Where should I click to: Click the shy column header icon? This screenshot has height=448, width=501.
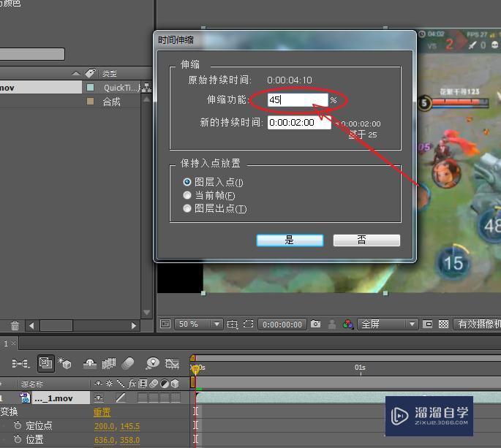(x=98, y=384)
